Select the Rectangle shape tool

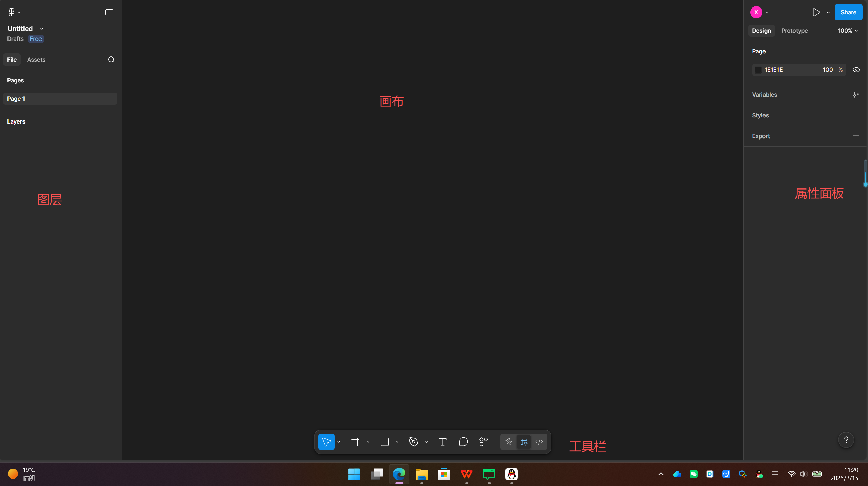385,441
